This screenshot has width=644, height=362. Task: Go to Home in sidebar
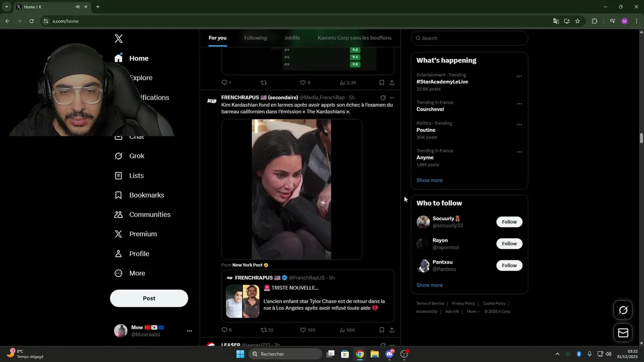(x=131, y=58)
